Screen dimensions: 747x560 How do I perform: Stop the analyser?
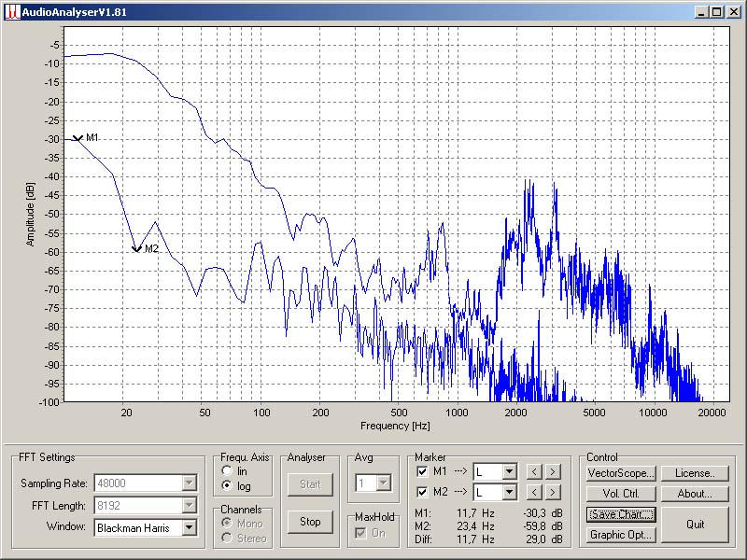(x=310, y=522)
